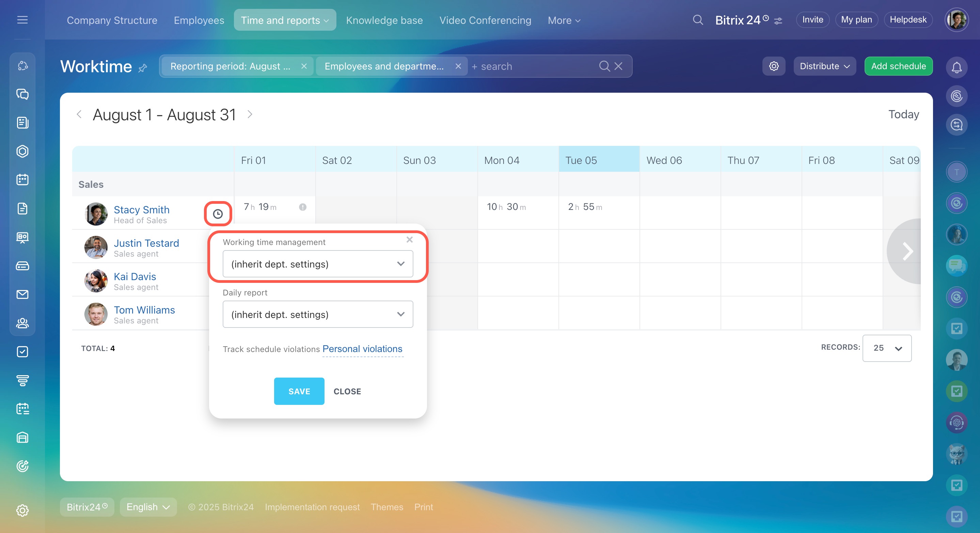Image resolution: width=980 pixels, height=533 pixels.
Task: Click the clock icon beside Stacy Smith
Action: pos(218,214)
